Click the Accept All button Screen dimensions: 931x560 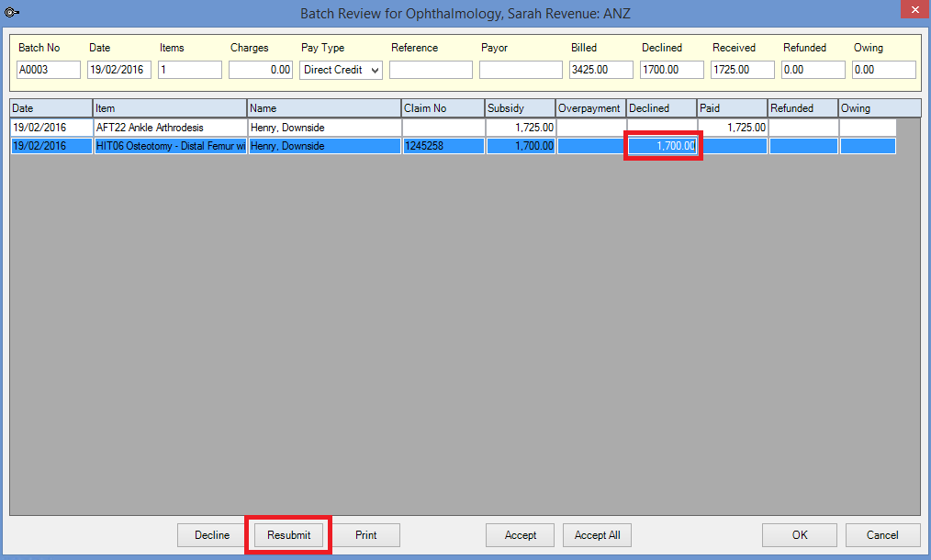point(598,535)
